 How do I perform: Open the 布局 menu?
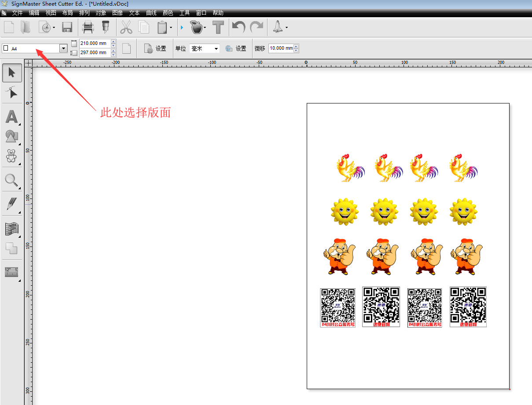(x=67, y=13)
